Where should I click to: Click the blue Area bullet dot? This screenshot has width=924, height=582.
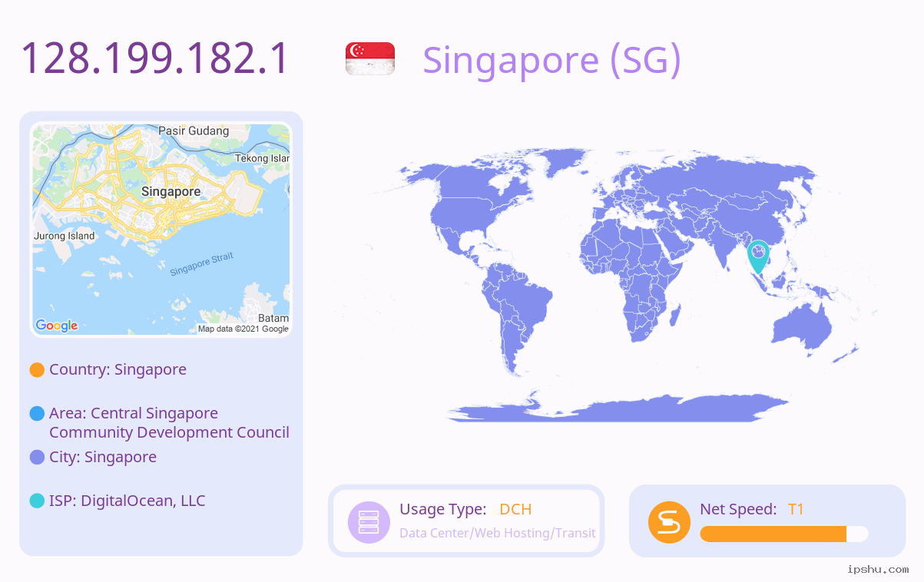click(37, 414)
